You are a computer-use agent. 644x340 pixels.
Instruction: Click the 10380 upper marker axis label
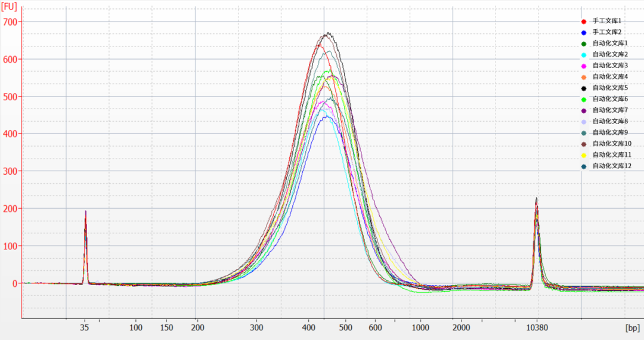pos(537,327)
